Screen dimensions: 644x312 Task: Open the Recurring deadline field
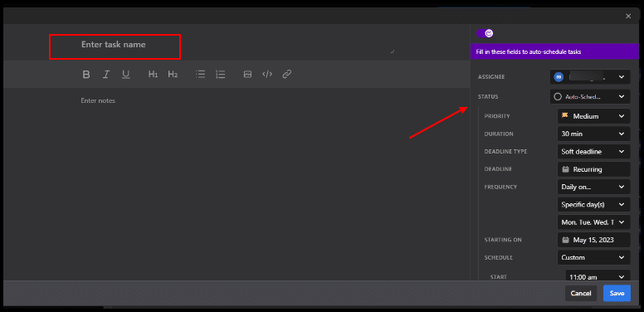tap(593, 169)
